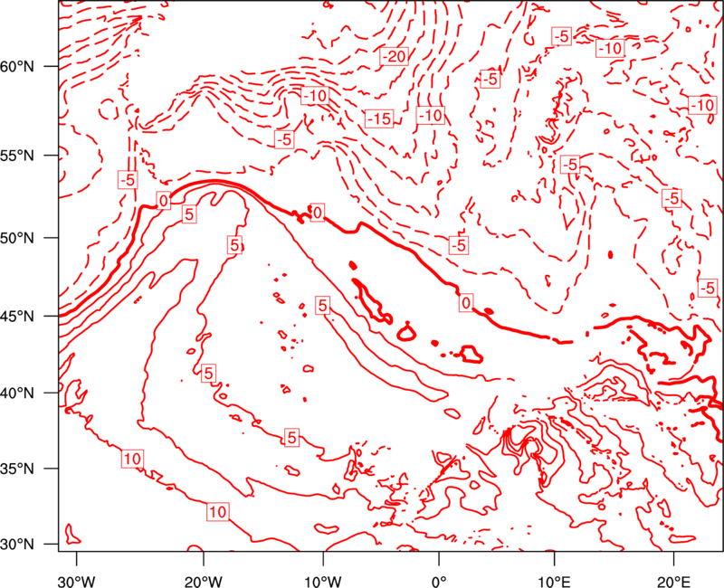Pick the 35°N latitude axis label
The image size is (724, 588).
point(17,469)
